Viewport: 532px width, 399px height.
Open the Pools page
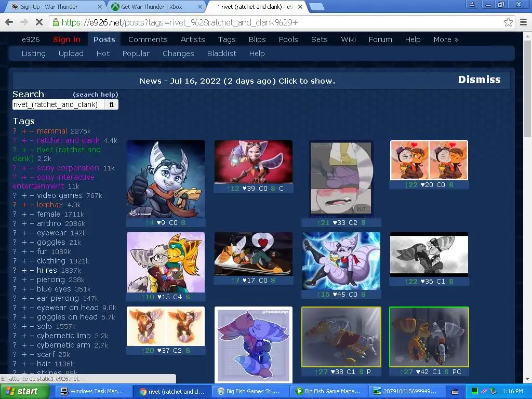[288, 39]
